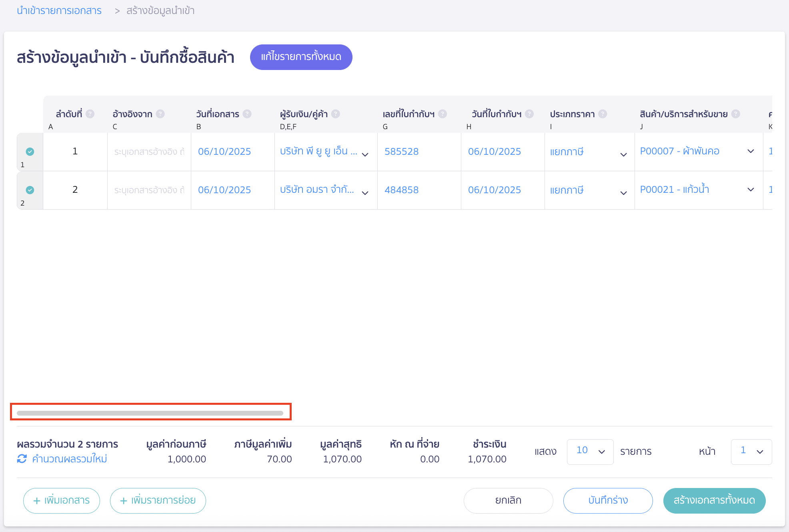The height and width of the screenshot is (532, 789).
Task: Click the สร้างเอกสารทั้งหมด button
Action: point(714,500)
